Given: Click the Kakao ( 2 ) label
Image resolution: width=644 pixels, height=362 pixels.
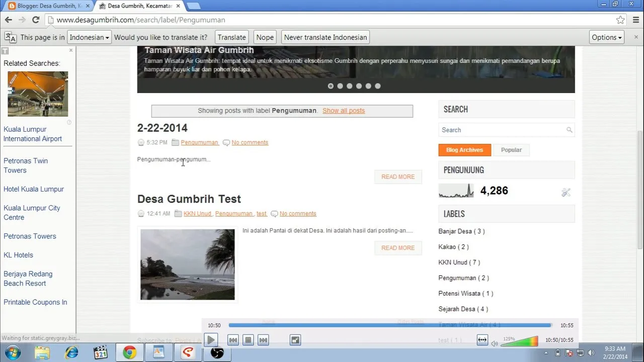Looking at the screenshot, I should [454, 247].
